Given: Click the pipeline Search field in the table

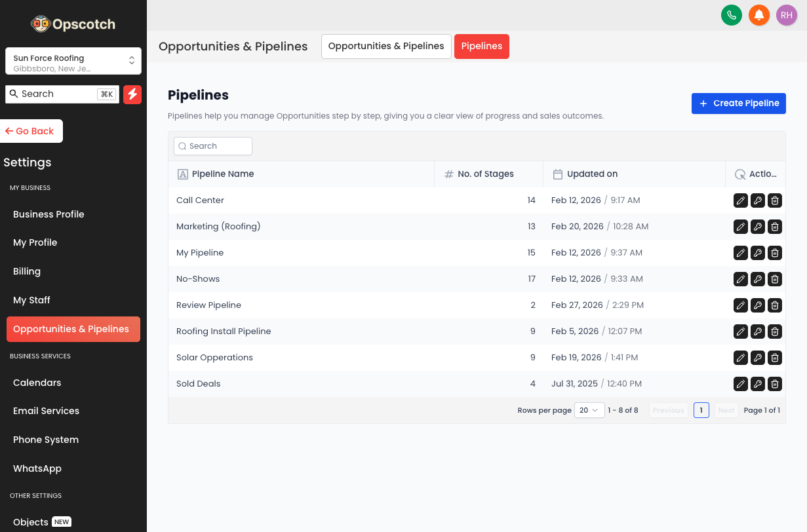Looking at the screenshot, I should tap(213, 146).
